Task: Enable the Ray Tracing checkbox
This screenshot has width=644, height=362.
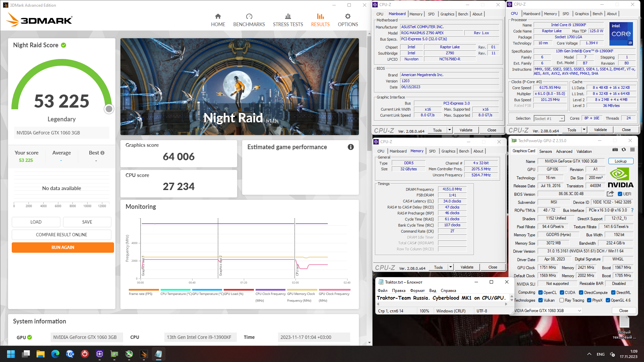Action: click(562, 300)
